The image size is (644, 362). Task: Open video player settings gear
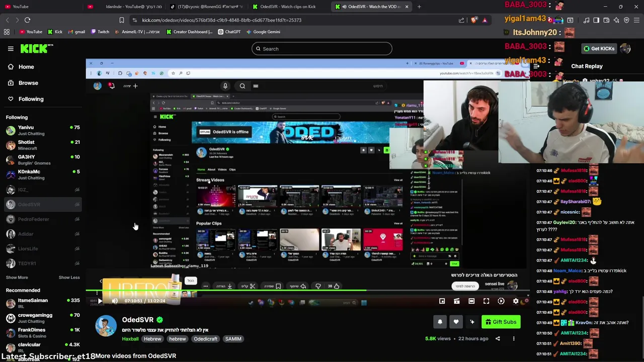516,301
